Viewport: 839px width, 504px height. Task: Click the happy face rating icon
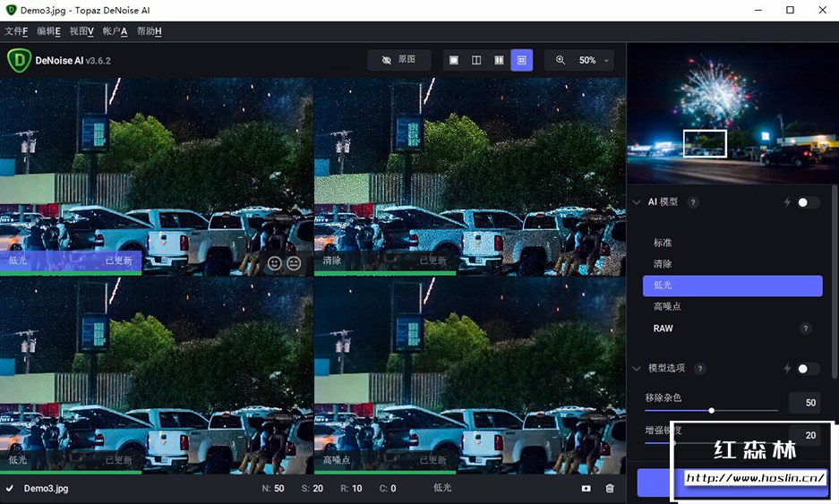(275, 263)
